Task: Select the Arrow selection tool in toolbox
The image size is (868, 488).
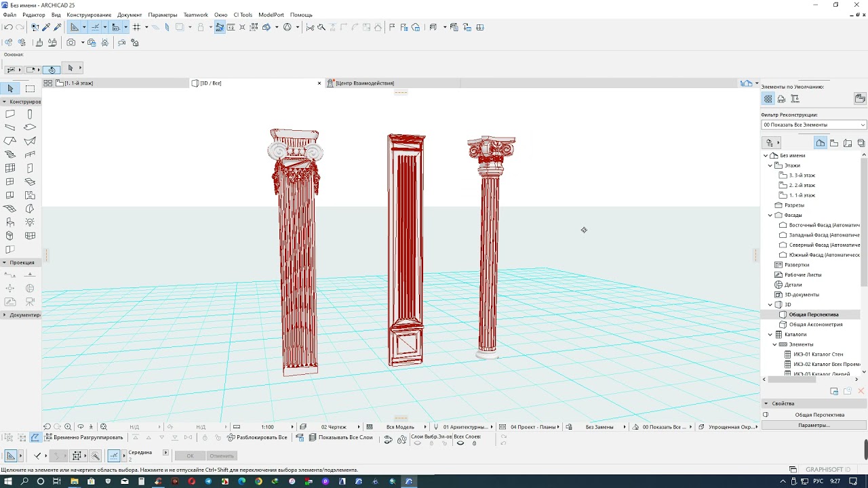Action: [x=10, y=89]
